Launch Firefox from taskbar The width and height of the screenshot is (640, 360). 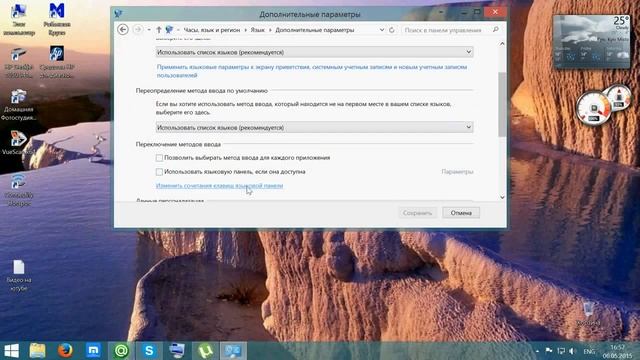(x=65, y=351)
